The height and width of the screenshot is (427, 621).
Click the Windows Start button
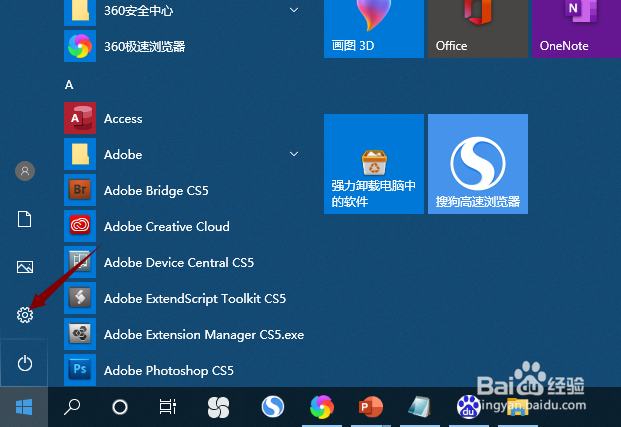click(x=24, y=407)
